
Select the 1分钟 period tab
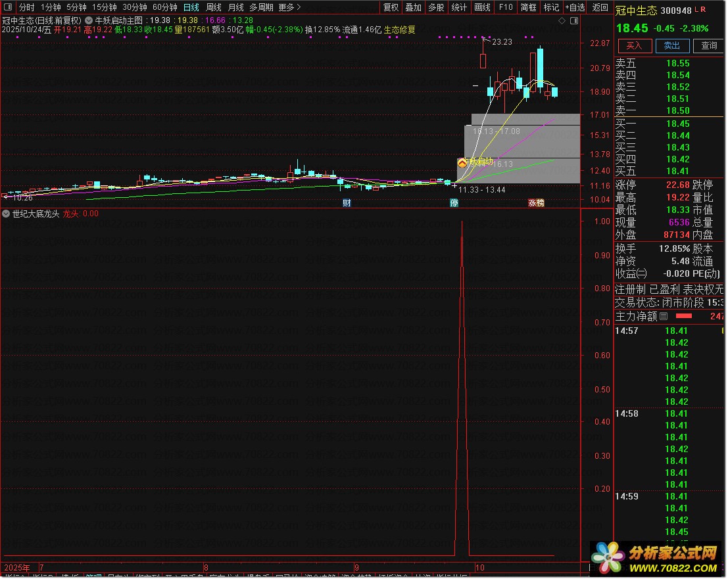pos(51,7)
